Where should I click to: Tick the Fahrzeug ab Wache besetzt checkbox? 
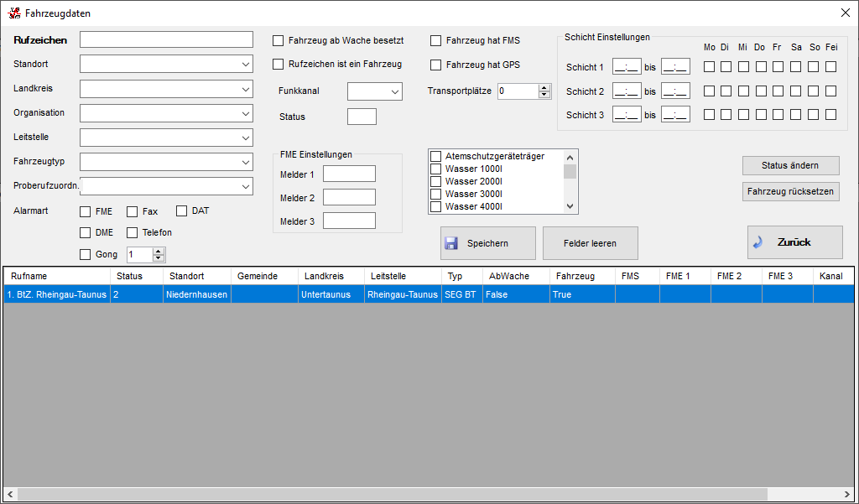click(279, 40)
